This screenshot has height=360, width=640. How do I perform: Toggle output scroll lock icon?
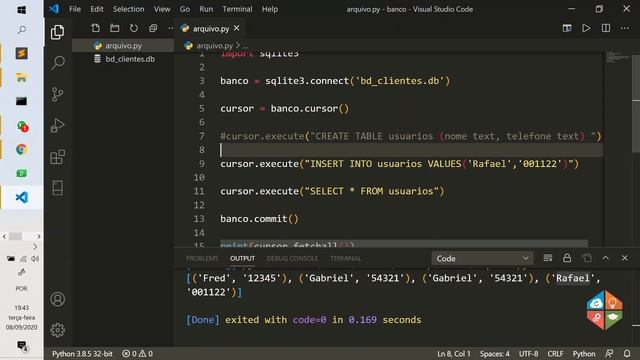pyautogui.click(x=567, y=258)
